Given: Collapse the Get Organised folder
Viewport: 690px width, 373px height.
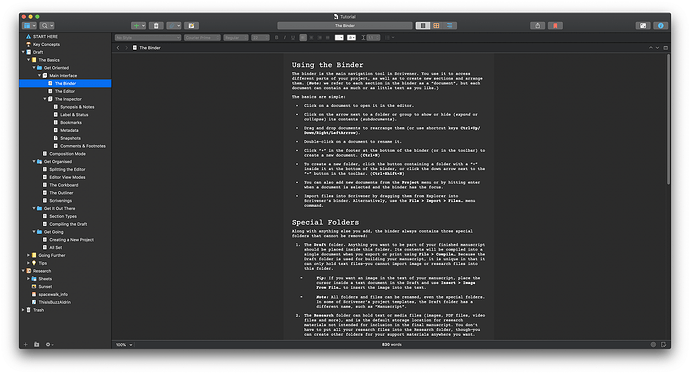Looking at the screenshot, I should coord(34,161).
